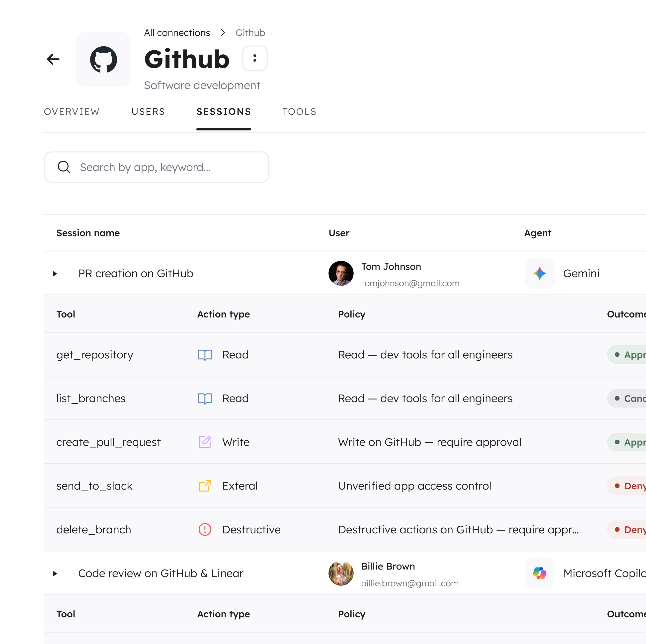Open the Tools tab
Viewport: 646px width, 644px height.
[x=299, y=112]
